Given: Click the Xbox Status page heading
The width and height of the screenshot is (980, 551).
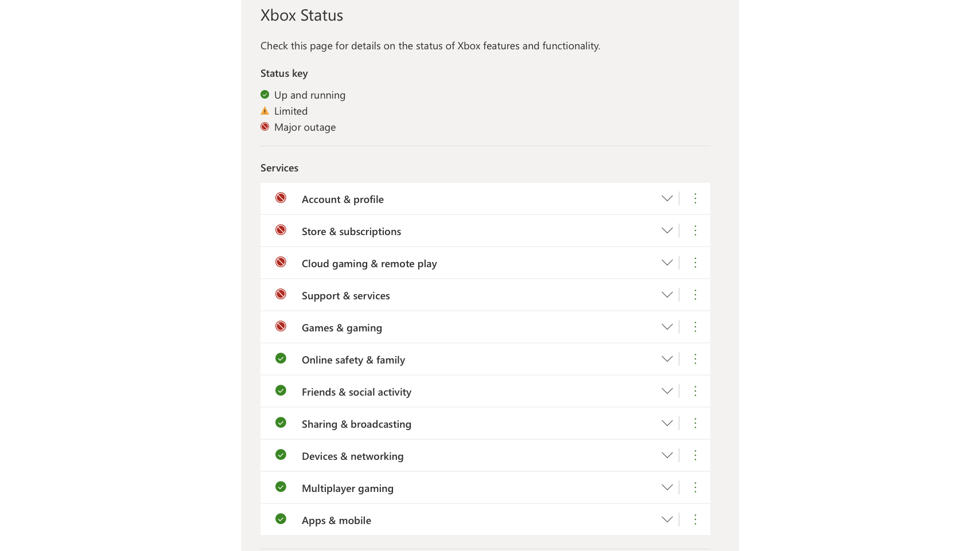Looking at the screenshot, I should [301, 15].
